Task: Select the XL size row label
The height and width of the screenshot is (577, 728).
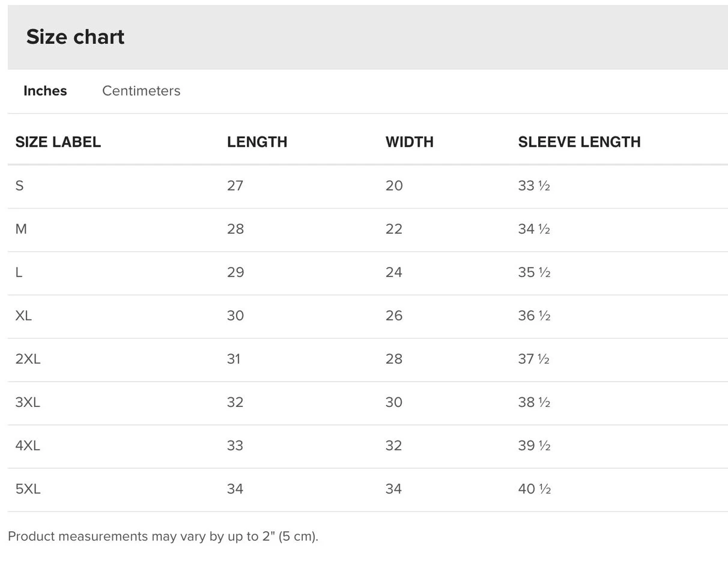Action: 23,316
